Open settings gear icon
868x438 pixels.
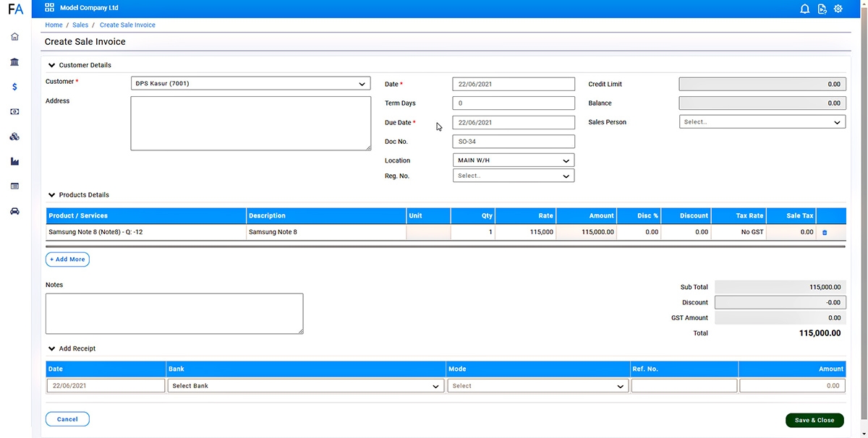[838, 9]
